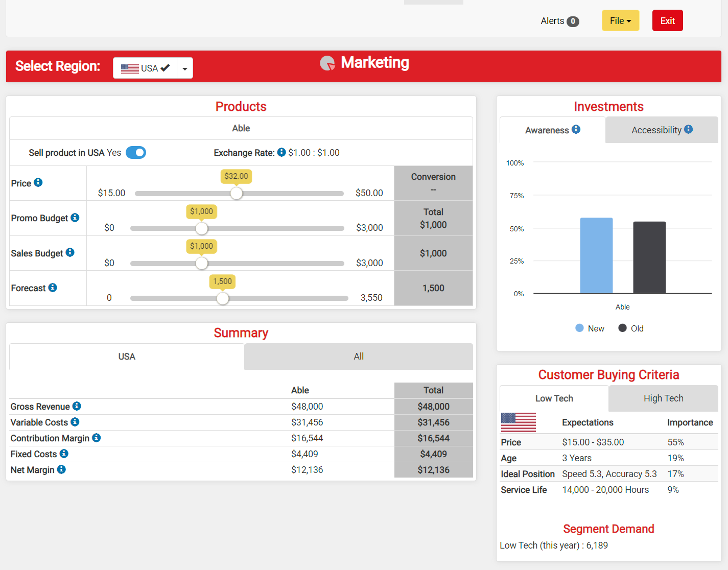Click the Promo Budget info icon
Image resolution: width=728 pixels, height=570 pixels.
click(x=75, y=218)
